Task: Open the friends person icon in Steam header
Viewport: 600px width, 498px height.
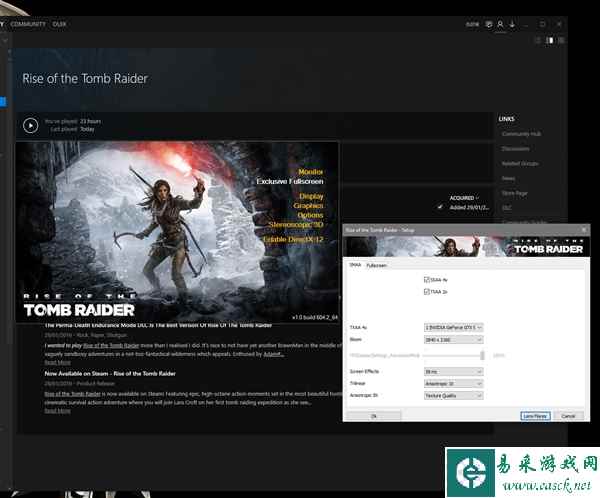Action: click(x=500, y=24)
